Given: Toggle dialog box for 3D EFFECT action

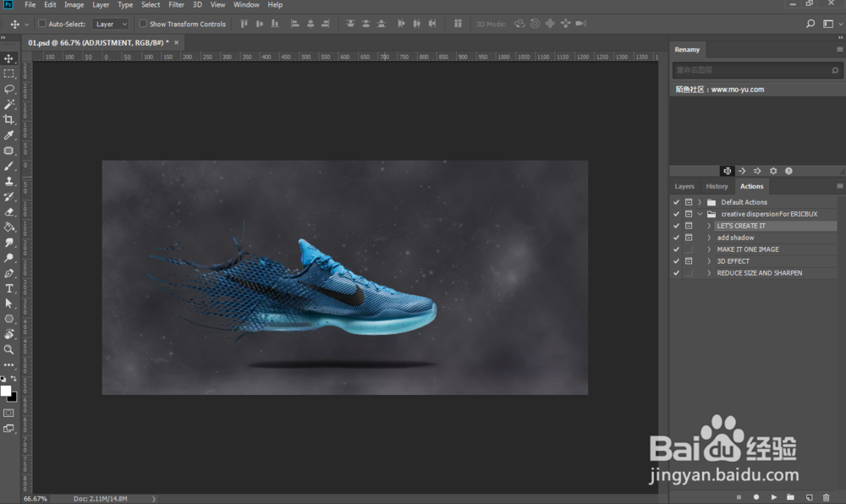Looking at the screenshot, I should point(689,261).
